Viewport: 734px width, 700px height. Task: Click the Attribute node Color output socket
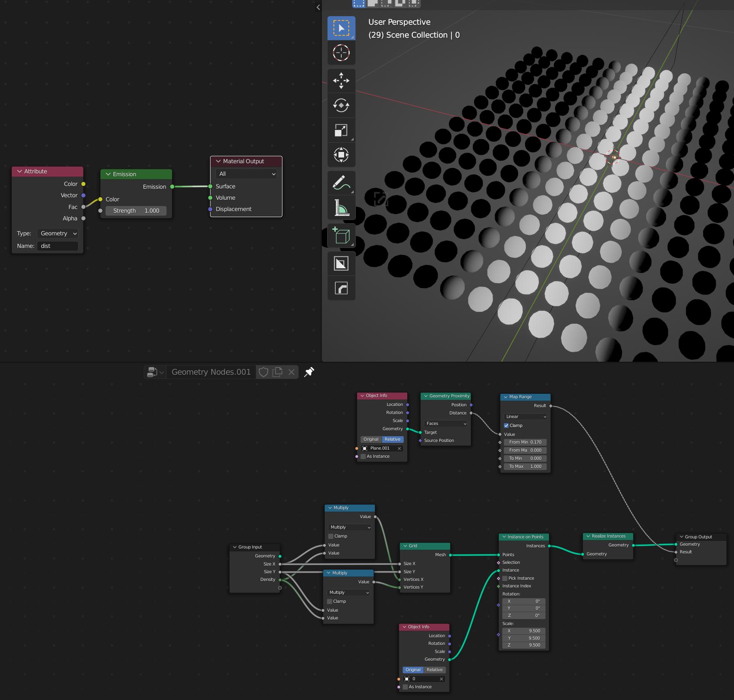pyautogui.click(x=83, y=184)
